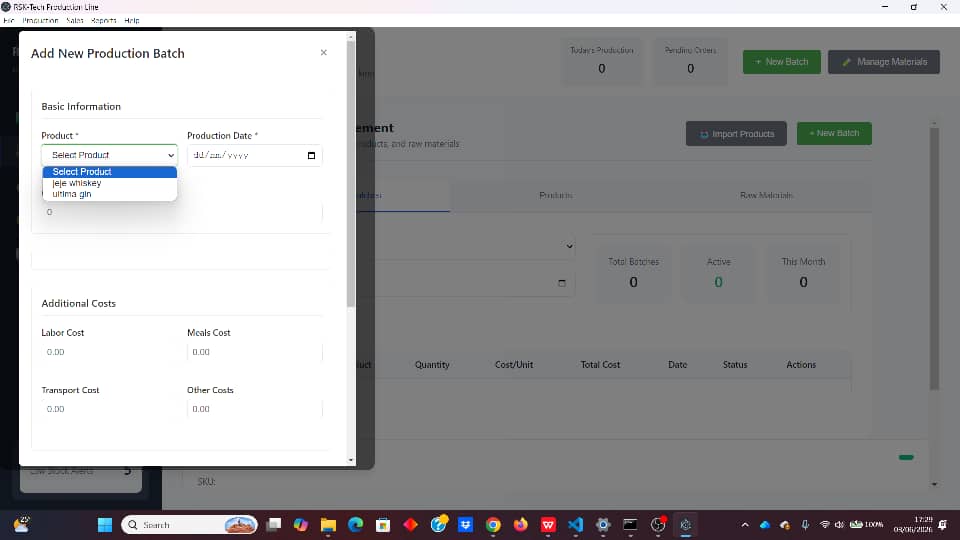Launch Google Chrome from the taskbar
Image resolution: width=960 pixels, height=540 pixels.
point(493,525)
